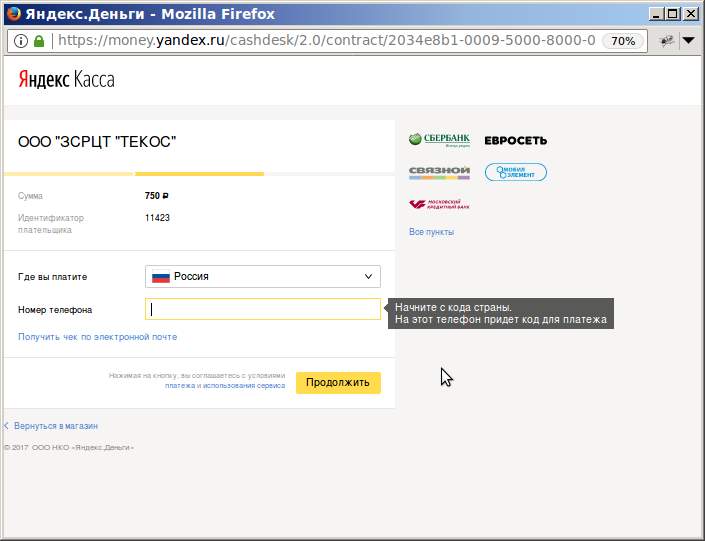
Task: Click the phone code tooltip
Action: [501, 313]
